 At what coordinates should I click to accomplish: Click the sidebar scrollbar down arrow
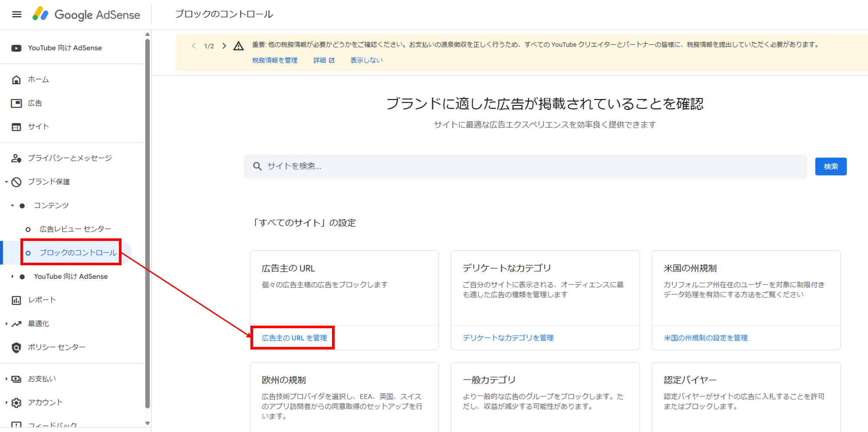tap(148, 423)
